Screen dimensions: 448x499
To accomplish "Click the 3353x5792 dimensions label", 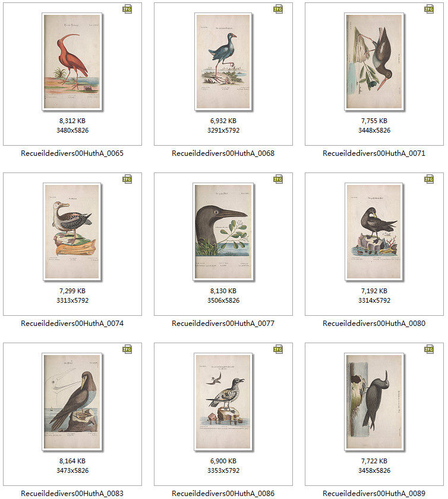I will tap(223, 470).
